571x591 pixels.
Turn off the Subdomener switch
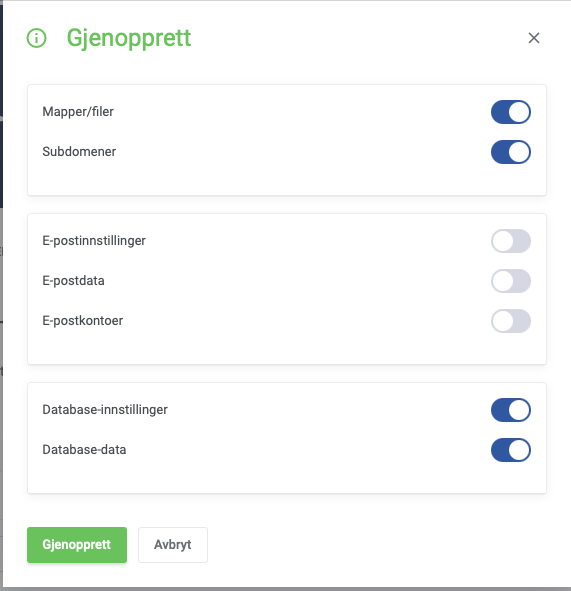click(511, 152)
